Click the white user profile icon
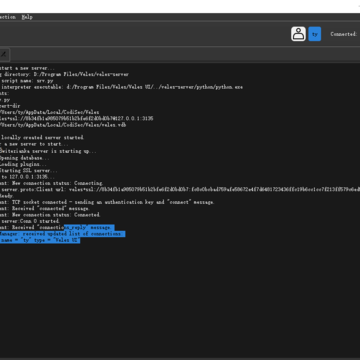The height and width of the screenshot is (360, 360). pos(298,34)
